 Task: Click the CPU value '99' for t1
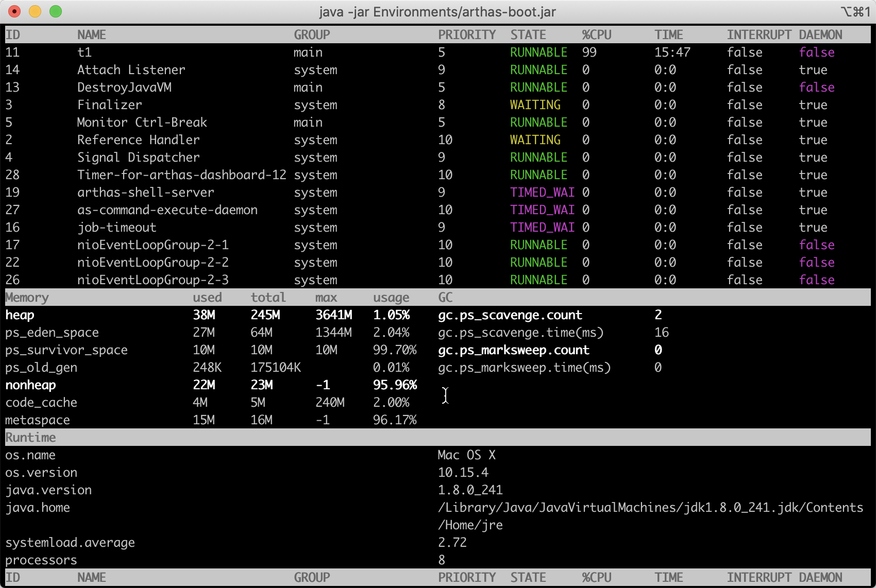[589, 53]
